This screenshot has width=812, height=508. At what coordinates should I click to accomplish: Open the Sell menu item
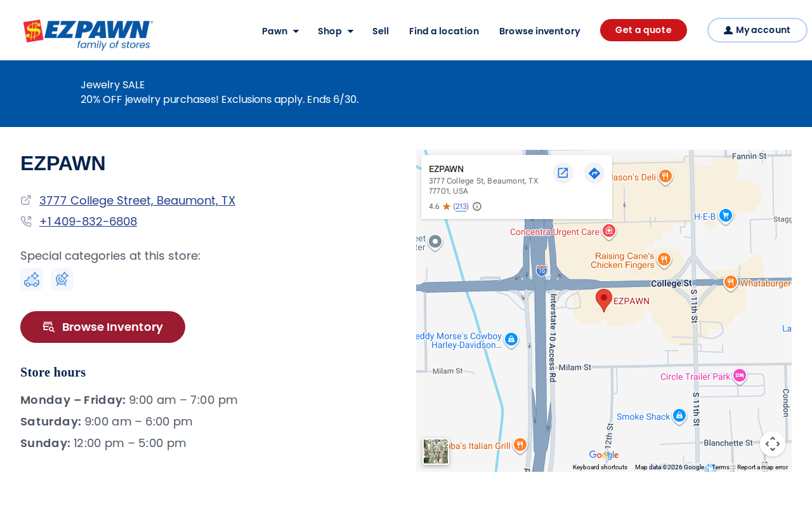click(381, 31)
